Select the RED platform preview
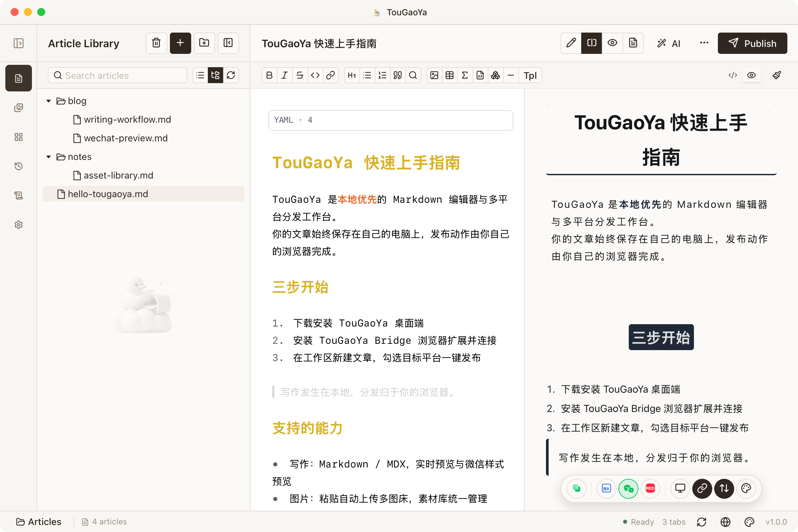Screen dimensions: 798x532 650,488
